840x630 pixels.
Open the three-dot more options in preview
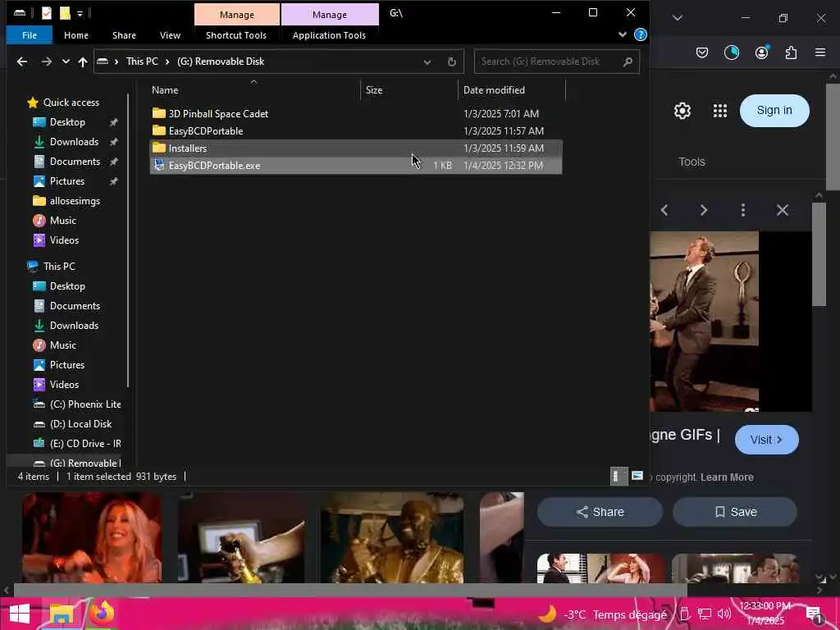(743, 210)
